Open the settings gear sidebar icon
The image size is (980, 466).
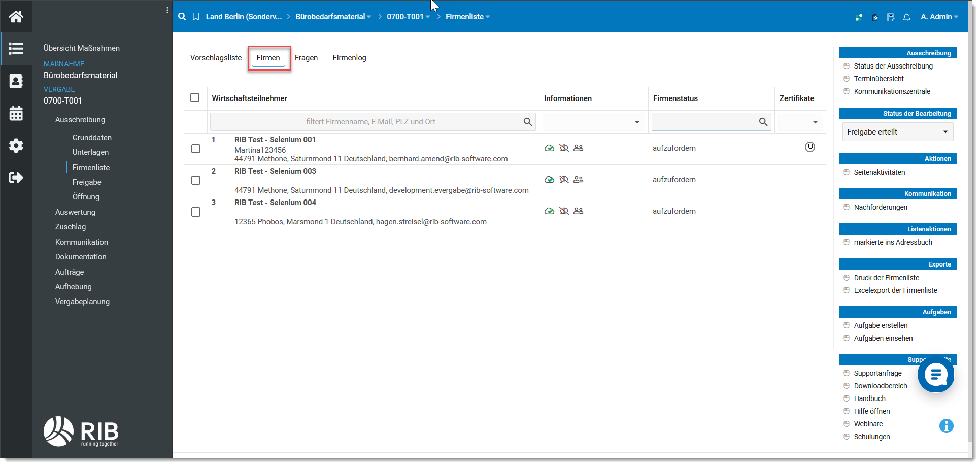coord(16,146)
